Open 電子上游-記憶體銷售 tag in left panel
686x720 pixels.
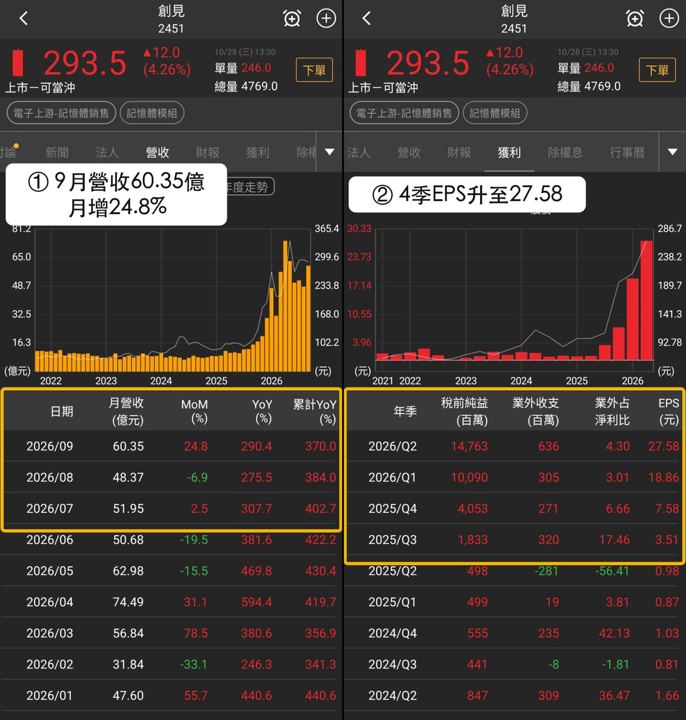(x=61, y=113)
